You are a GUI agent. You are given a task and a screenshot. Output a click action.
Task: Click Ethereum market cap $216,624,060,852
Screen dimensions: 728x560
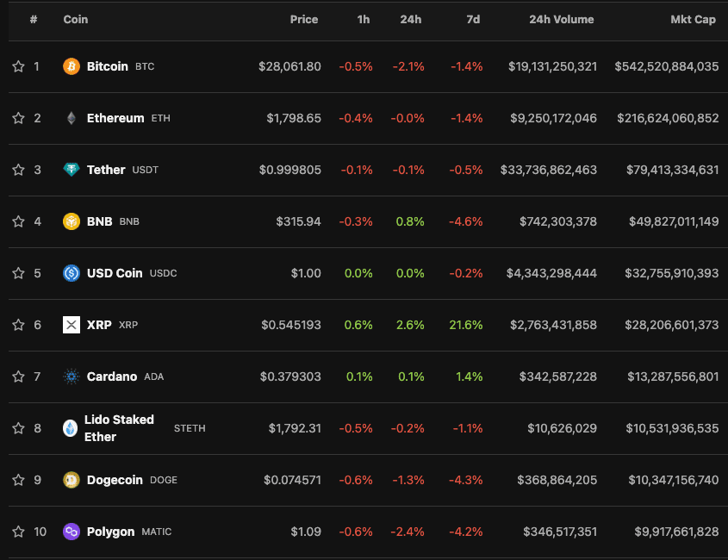(668, 118)
